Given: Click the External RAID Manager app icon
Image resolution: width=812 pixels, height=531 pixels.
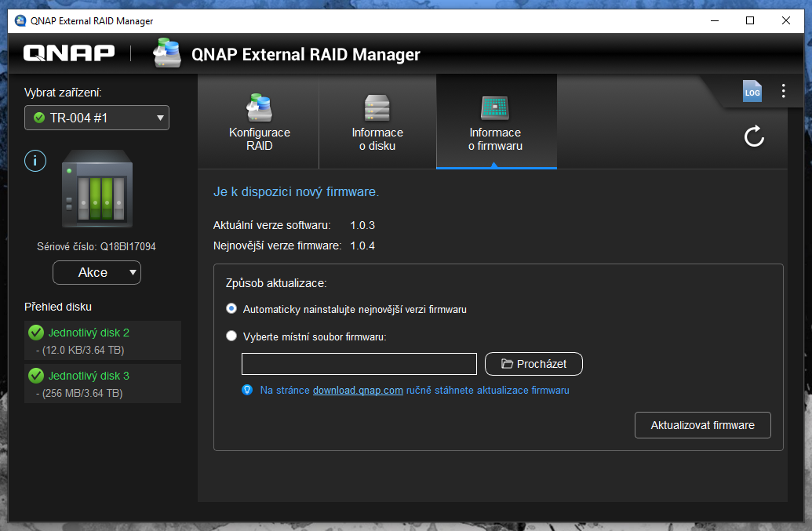Looking at the screenshot, I should tap(167, 53).
